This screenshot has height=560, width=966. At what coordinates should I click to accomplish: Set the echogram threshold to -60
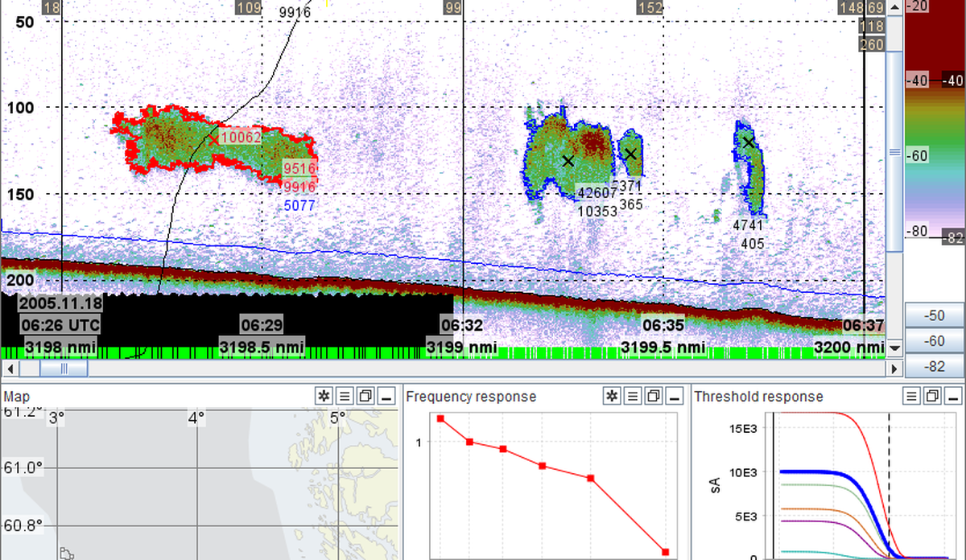coord(934,341)
